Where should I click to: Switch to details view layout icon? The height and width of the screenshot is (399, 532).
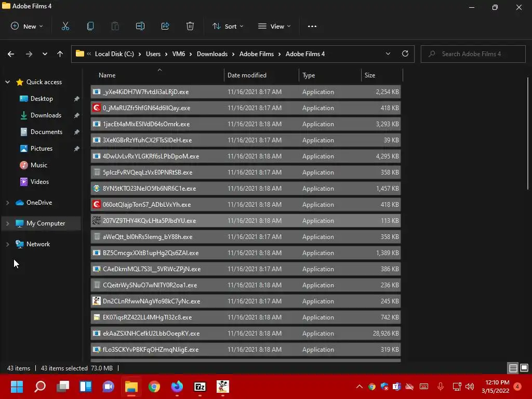point(513,368)
